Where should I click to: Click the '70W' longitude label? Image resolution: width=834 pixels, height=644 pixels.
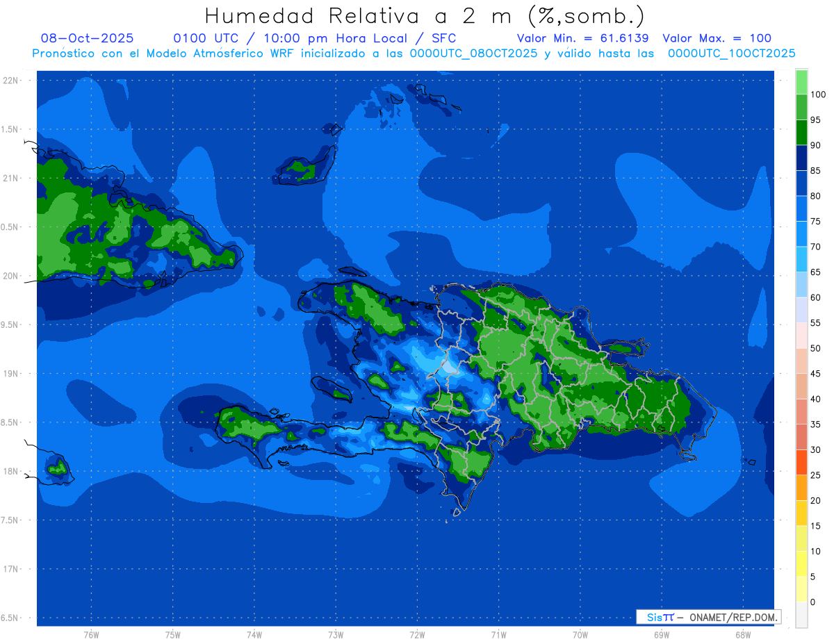pos(580,635)
